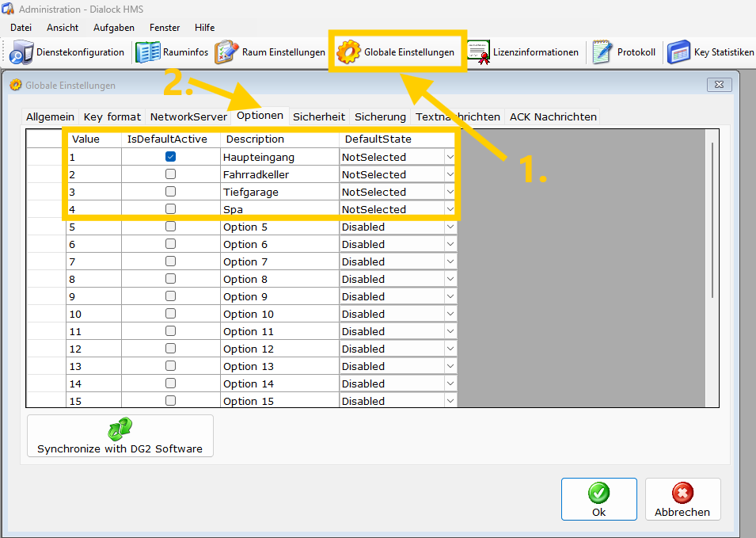Open Raum Einstellungen toolbar icon
756x538 pixels.
(227, 52)
